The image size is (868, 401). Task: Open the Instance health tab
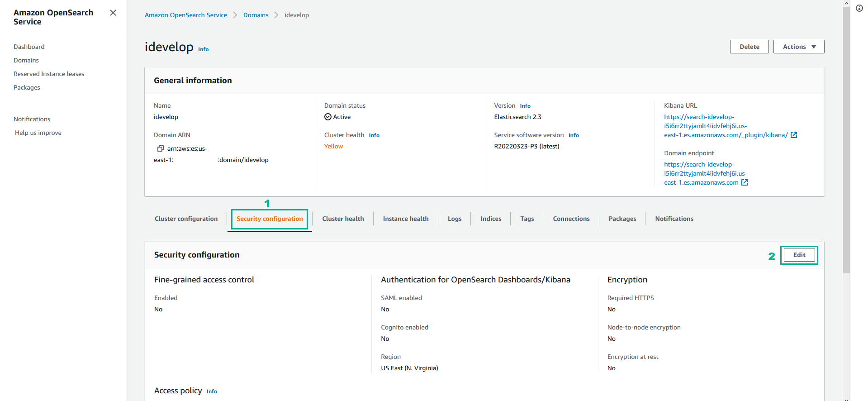[406, 219]
